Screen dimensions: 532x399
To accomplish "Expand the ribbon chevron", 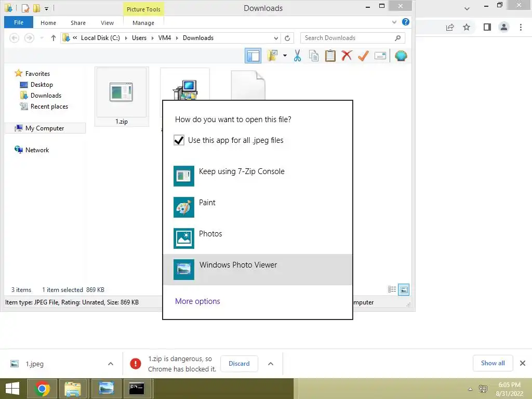I will [x=394, y=22].
